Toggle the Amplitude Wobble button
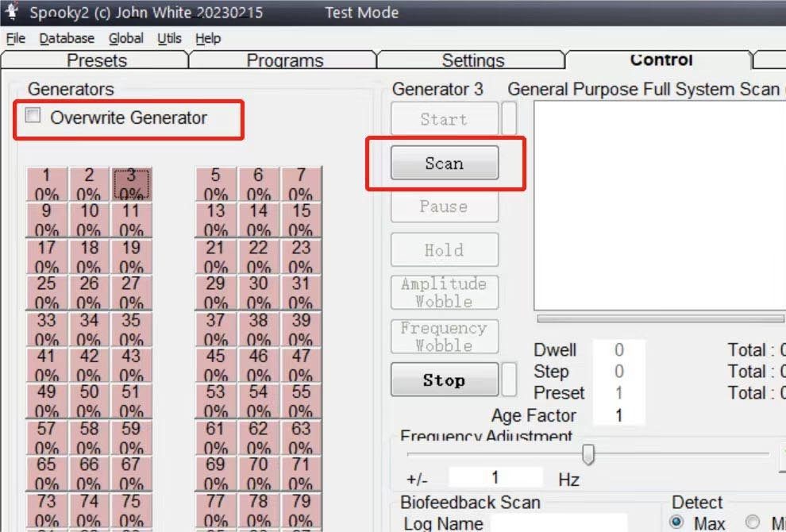Image resolution: width=786 pixels, height=532 pixels. click(444, 292)
